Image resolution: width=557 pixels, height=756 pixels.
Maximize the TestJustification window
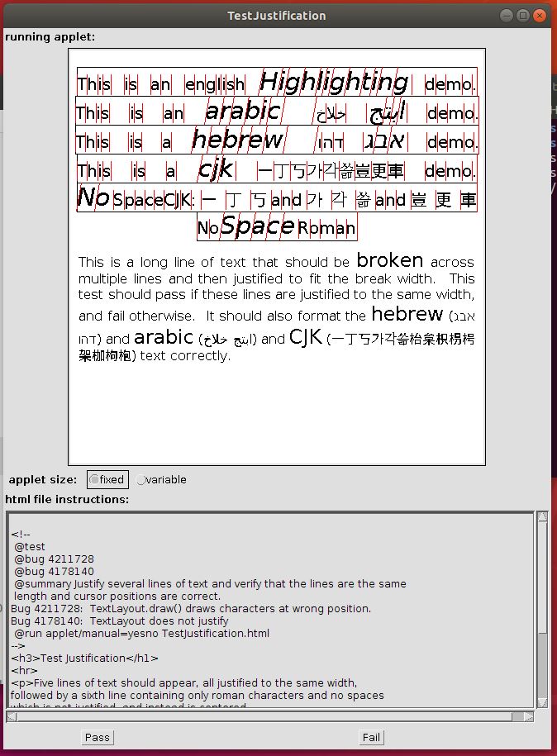pyautogui.click(x=523, y=15)
